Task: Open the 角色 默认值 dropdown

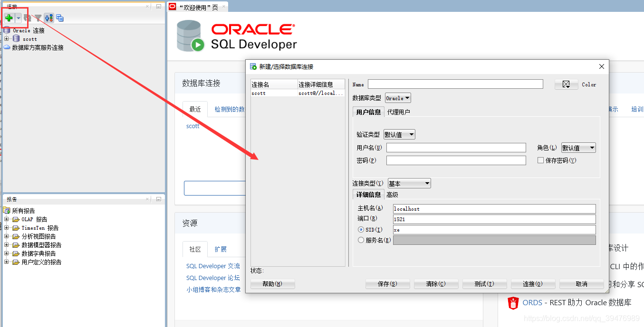Action: tap(578, 148)
